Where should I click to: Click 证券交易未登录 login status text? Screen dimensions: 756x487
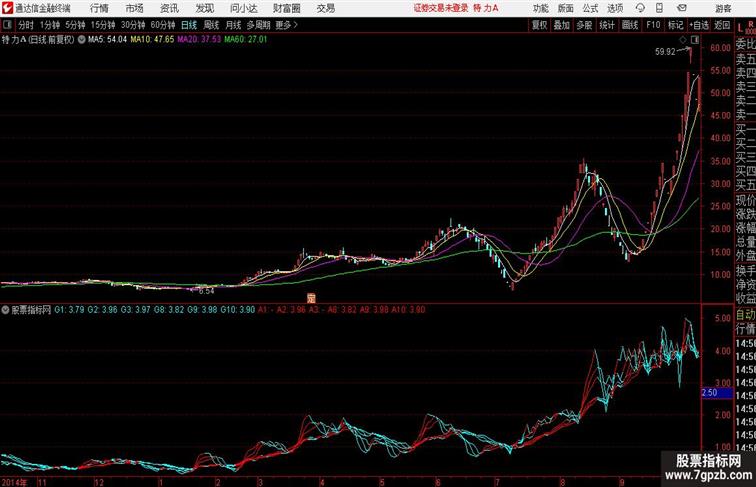tap(441, 8)
